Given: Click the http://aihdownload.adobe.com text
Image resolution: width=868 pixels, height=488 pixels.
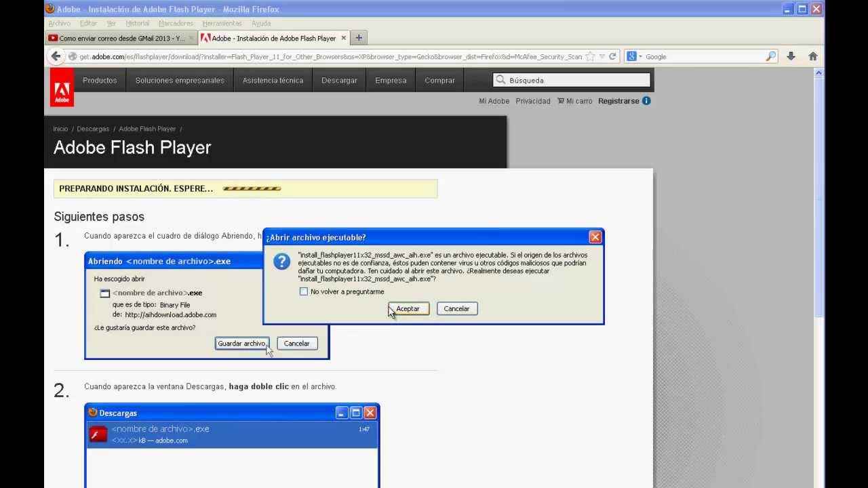Looking at the screenshot, I should click(x=170, y=314).
